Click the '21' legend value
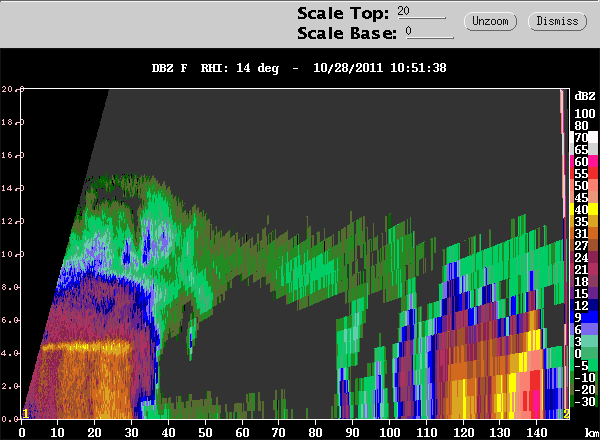Viewport: 600px width, 440px height. tap(581, 269)
